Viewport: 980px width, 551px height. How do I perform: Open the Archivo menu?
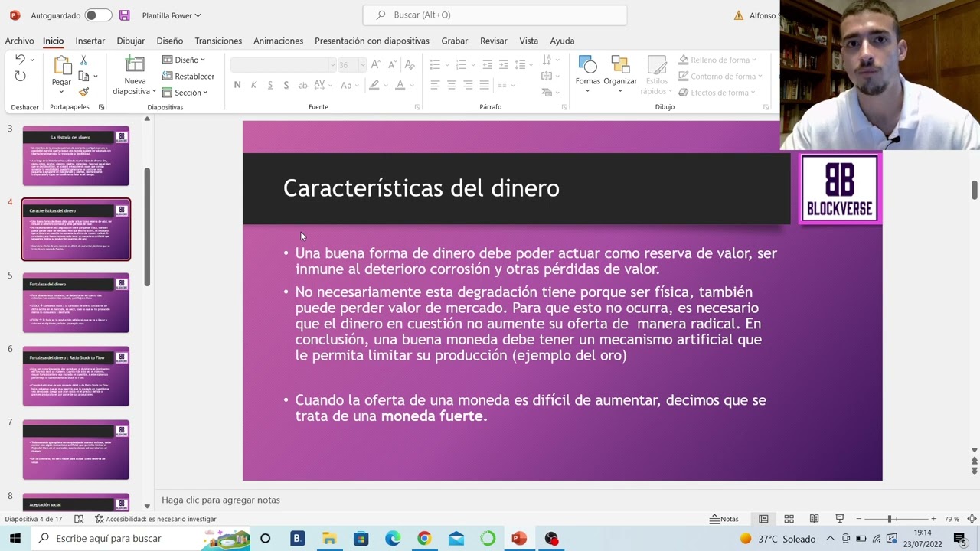tap(19, 41)
